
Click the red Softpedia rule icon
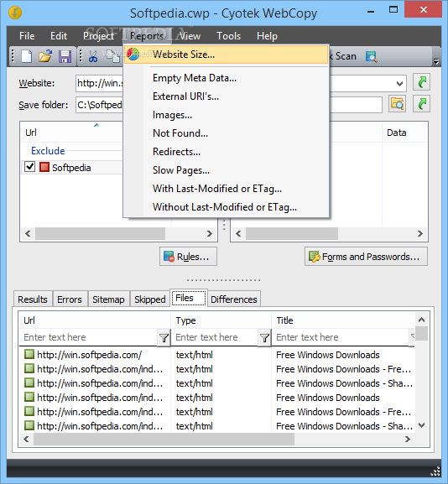[x=44, y=167]
